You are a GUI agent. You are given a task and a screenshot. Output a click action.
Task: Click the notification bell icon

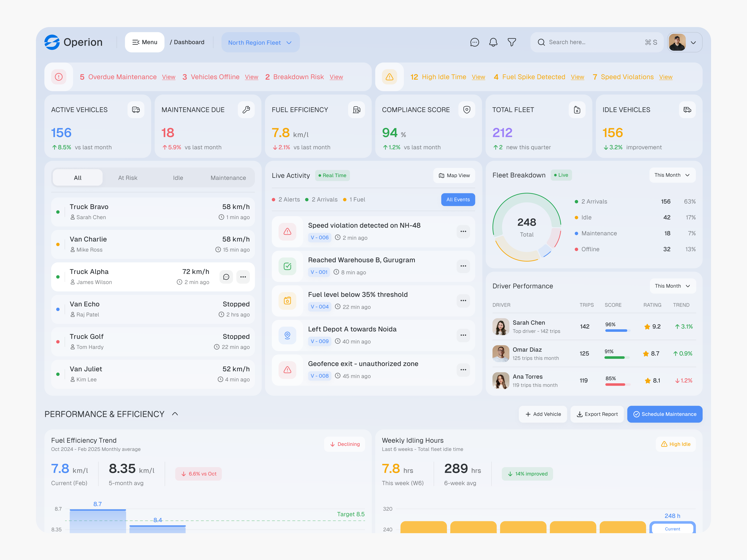click(x=493, y=42)
